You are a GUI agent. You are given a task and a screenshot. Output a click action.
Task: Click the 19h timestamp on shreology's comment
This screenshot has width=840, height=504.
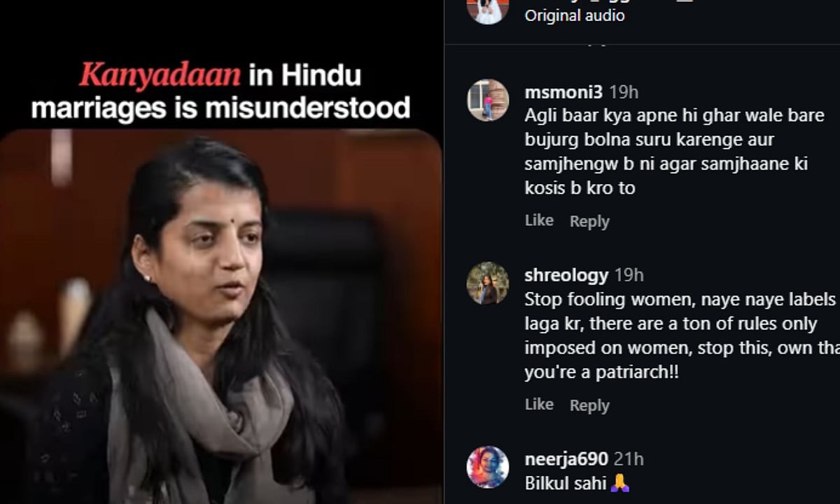pyautogui.click(x=629, y=276)
